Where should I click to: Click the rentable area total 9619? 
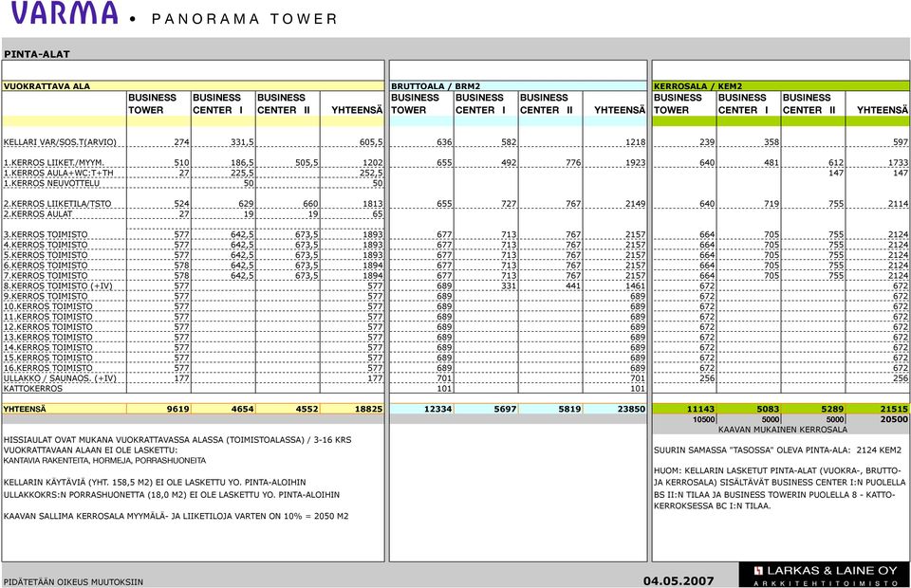click(x=178, y=409)
